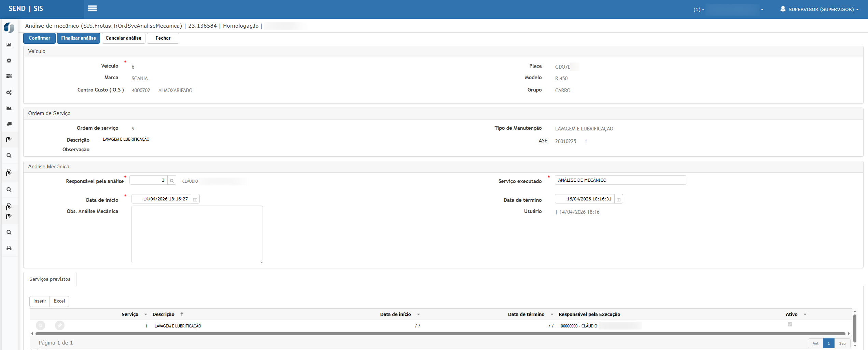Click the truck icon in the sidebar
Viewport: 868px width, 350px height.
9,124
